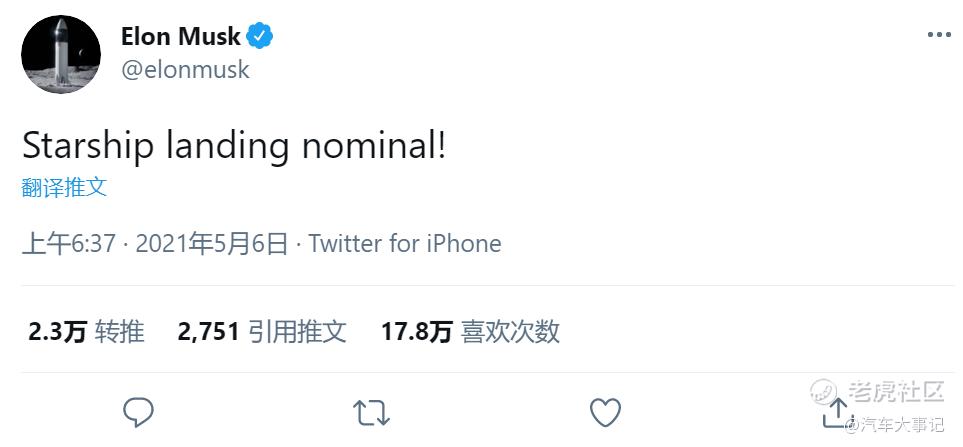Image resolution: width=963 pixels, height=447 pixels.
Task: Click the 老虎社区 watermark text
Action: coord(896,391)
